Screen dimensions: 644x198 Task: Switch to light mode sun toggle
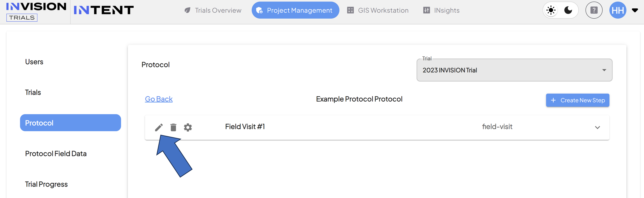click(x=551, y=10)
